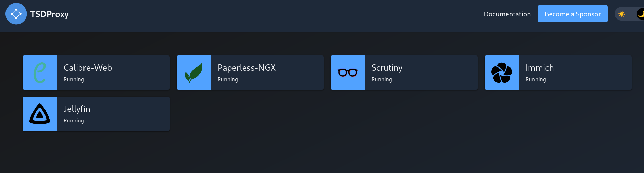Open the Calibre-Web title link
Screen dimensions: 644x173
click(x=88, y=67)
